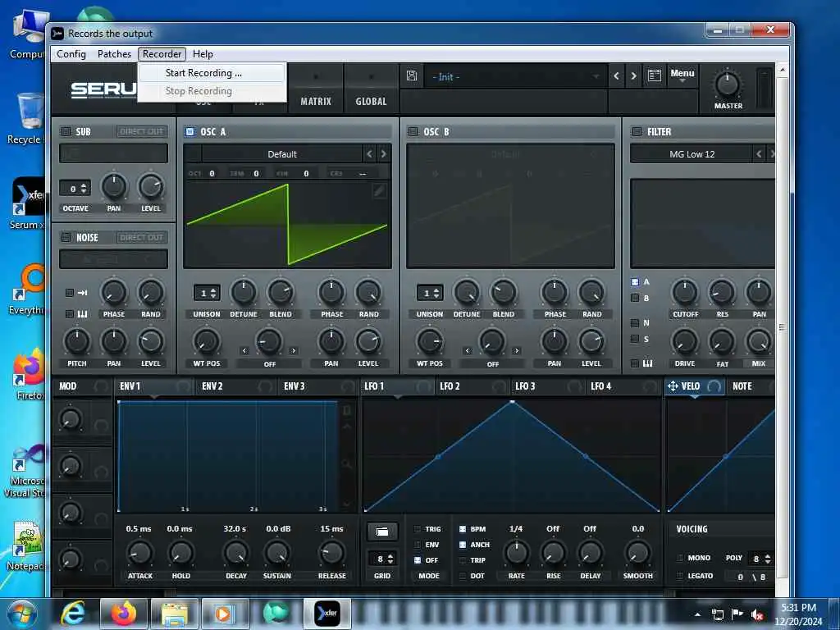
Task: Click OSC A warp mode right arrow
Action: tap(293, 351)
